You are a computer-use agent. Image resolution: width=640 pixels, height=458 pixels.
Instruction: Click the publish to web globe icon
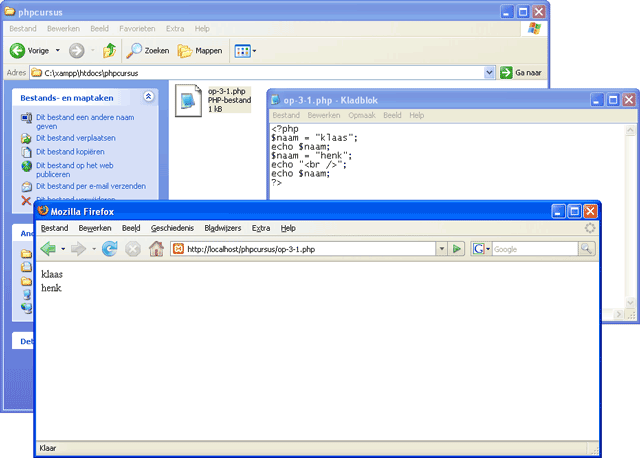point(26,166)
